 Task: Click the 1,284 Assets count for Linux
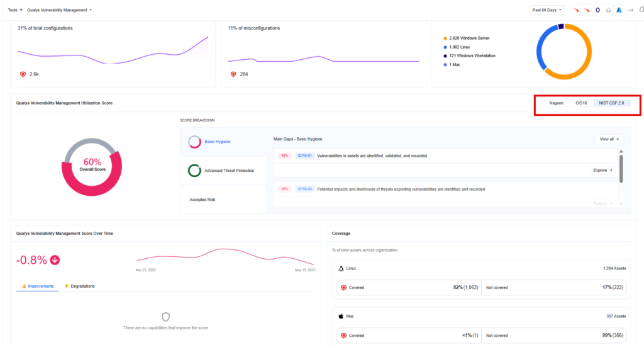pos(614,268)
